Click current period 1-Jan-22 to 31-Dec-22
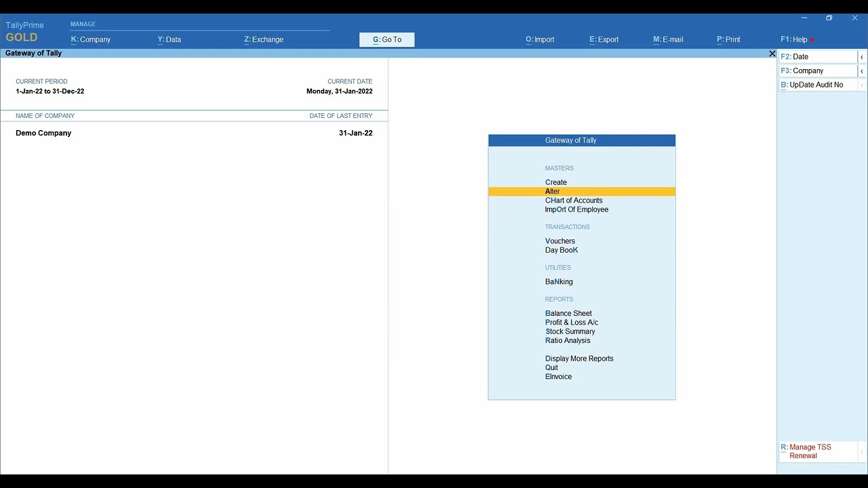This screenshot has width=868, height=488. (x=50, y=91)
